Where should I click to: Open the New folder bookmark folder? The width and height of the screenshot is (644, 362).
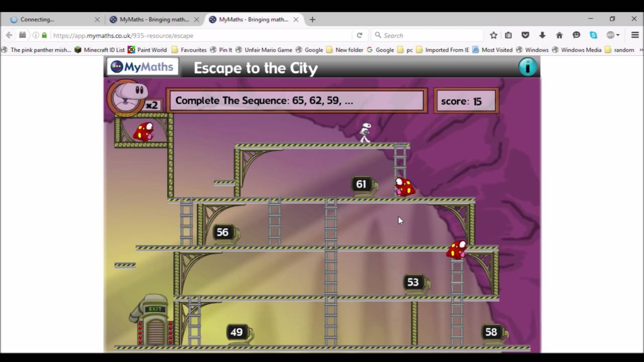[x=345, y=50]
